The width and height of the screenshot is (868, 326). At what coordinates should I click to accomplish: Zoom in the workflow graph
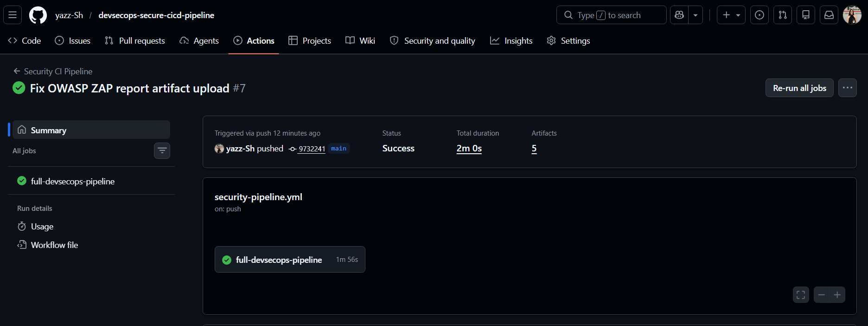click(837, 295)
